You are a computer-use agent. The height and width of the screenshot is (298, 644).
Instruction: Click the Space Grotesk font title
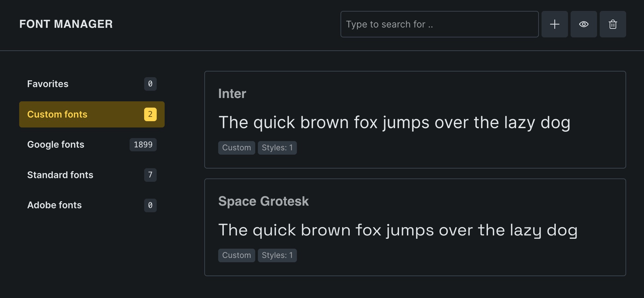263,201
